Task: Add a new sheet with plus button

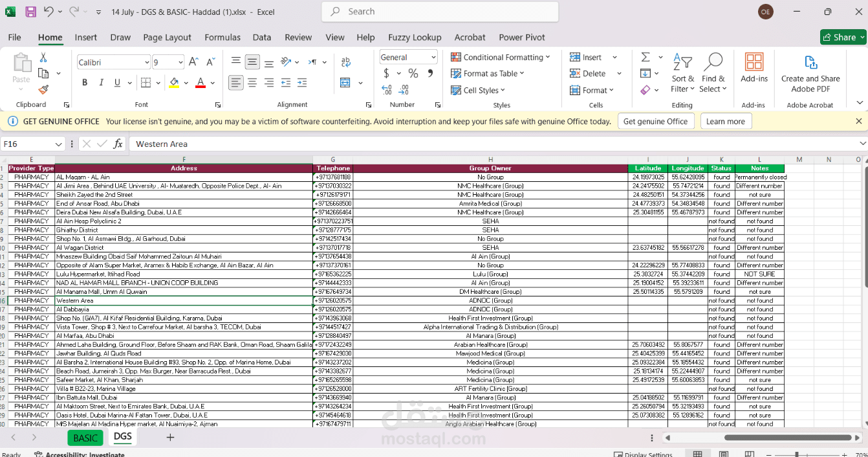Action: pos(170,438)
